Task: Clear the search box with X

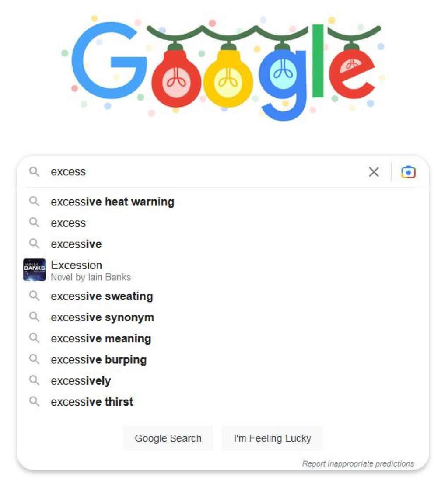Action: point(374,172)
